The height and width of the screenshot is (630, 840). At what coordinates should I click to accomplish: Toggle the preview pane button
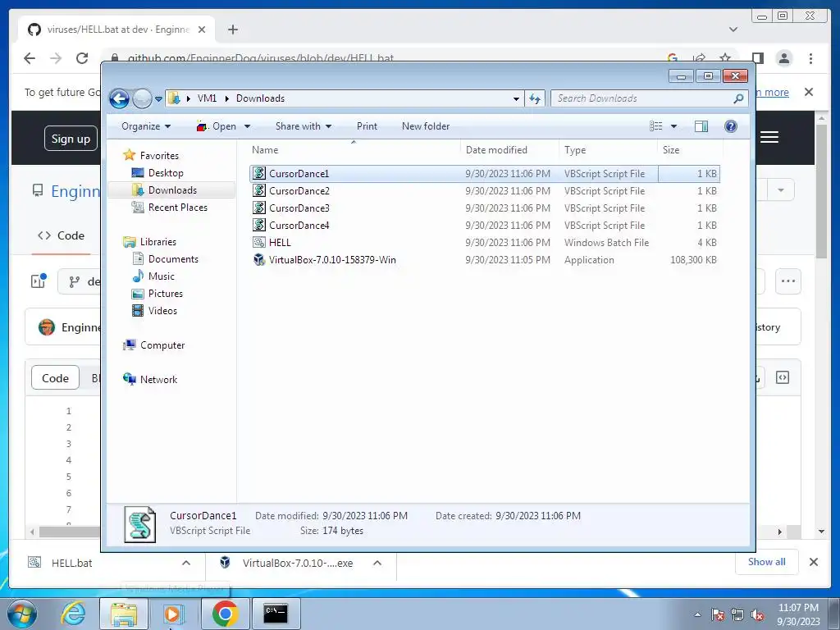[x=701, y=126]
